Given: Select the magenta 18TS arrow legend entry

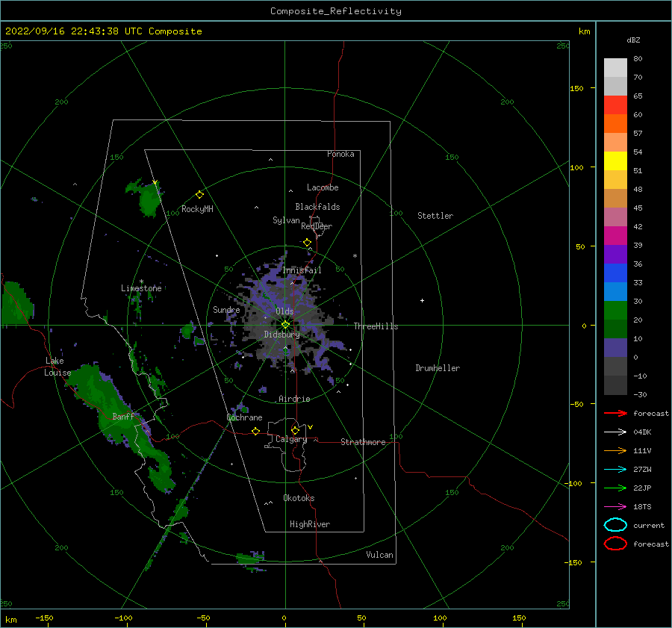Looking at the screenshot, I should pos(615,507).
